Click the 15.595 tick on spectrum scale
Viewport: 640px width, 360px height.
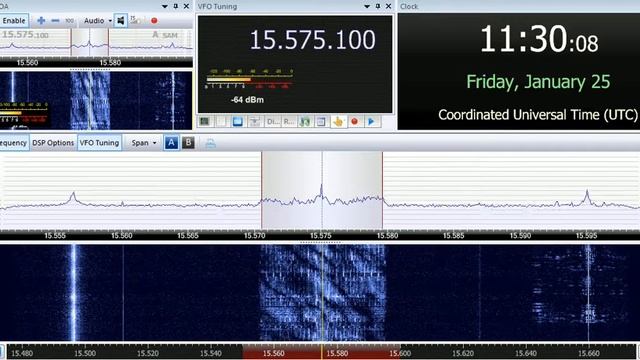(586, 236)
